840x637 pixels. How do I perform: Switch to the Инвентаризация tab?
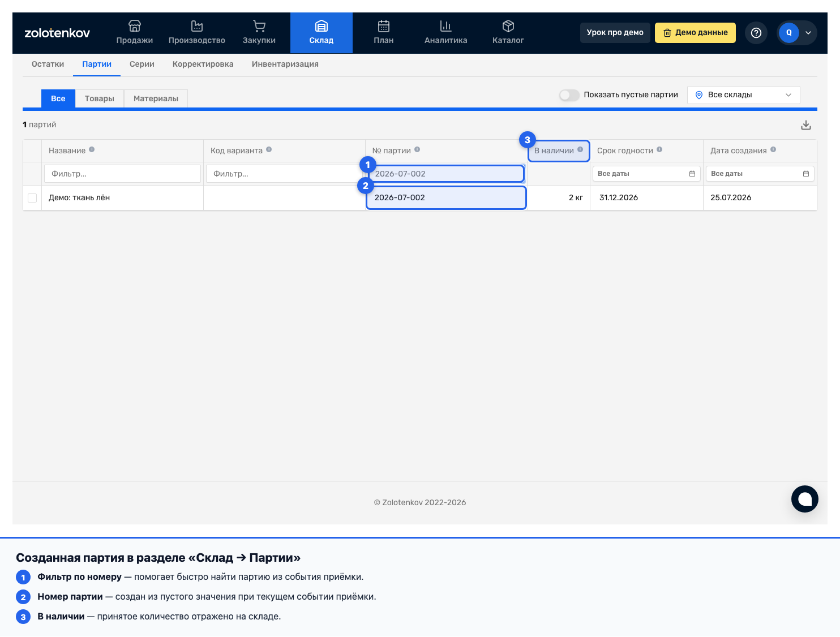pos(285,64)
